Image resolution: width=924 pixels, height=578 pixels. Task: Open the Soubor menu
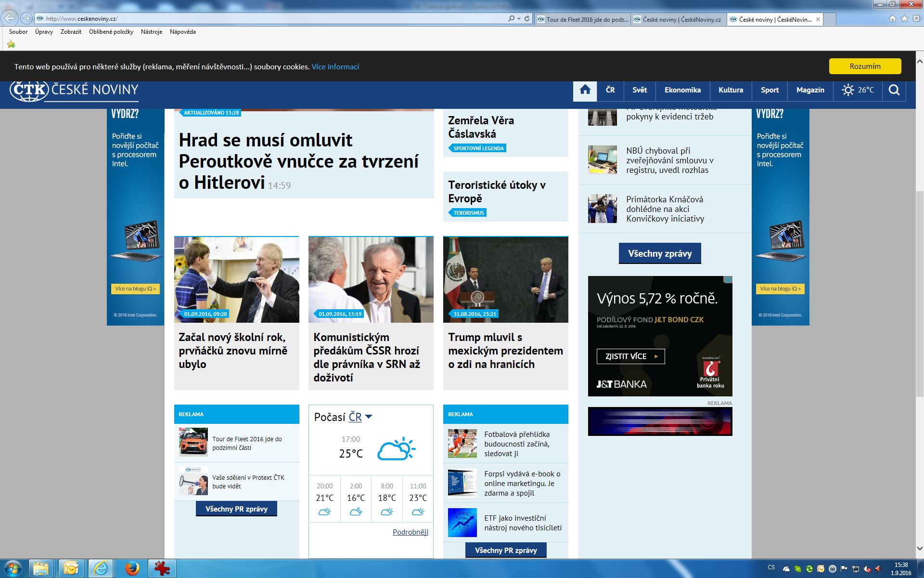click(18, 32)
